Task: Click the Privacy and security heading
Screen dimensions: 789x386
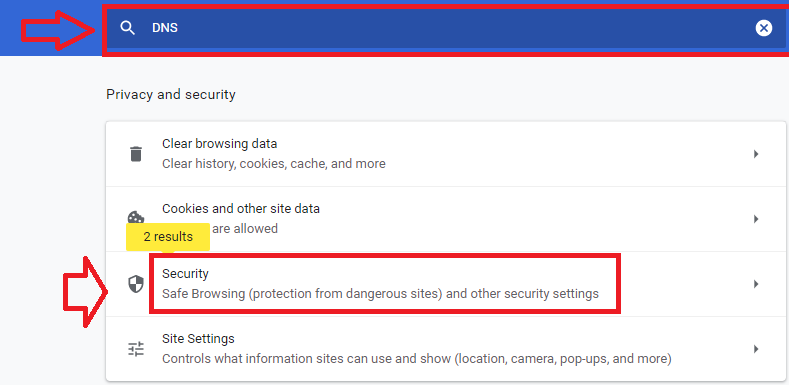Action: 171,95
